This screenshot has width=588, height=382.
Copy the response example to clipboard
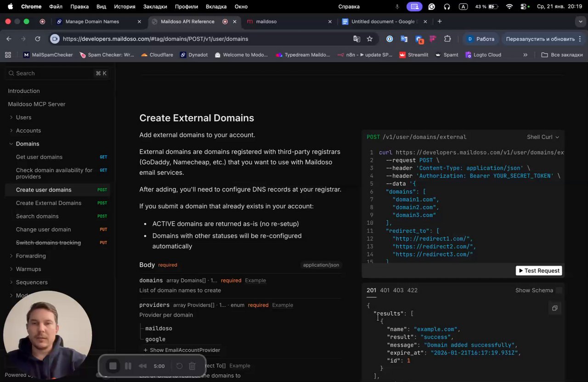(x=554, y=308)
